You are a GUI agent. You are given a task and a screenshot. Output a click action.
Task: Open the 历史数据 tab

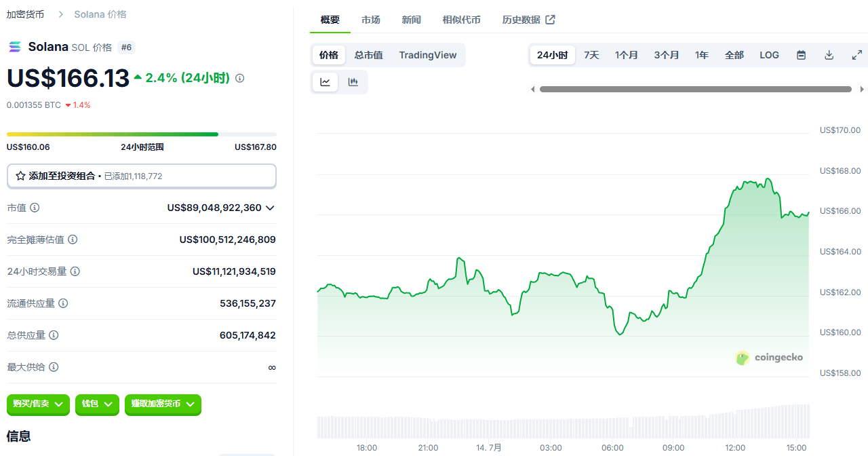click(x=529, y=20)
